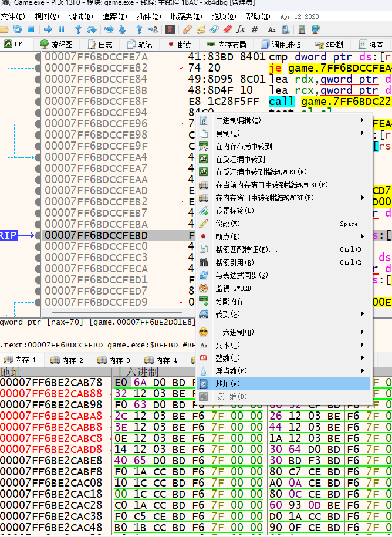The height and width of the screenshot is (537, 392).
Task: Open the 脚本 tab
Action: tap(372, 45)
